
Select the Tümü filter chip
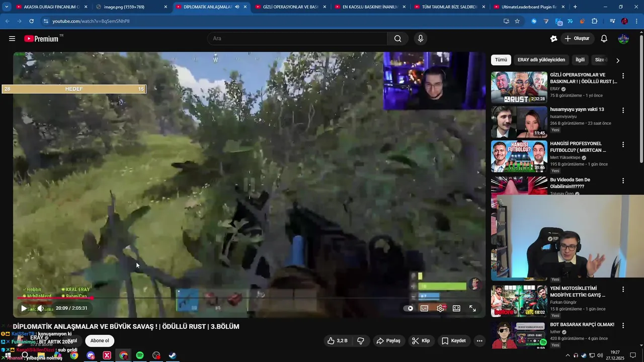coord(501,60)
